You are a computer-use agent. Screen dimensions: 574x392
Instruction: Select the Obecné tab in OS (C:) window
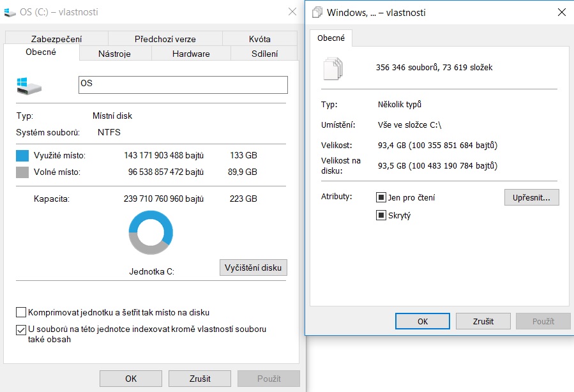41,52
